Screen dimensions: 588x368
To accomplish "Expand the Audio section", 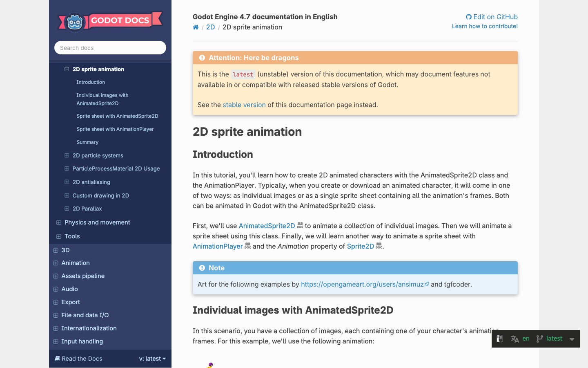I will click(56, 289).
